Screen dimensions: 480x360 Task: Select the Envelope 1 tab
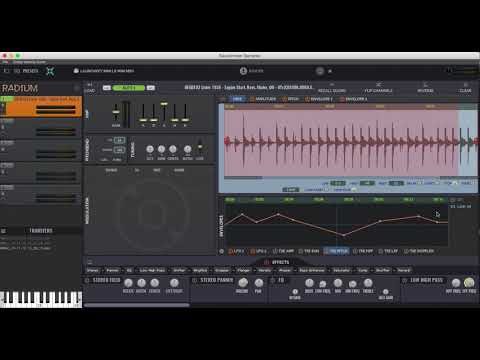[x=319, y=99]
